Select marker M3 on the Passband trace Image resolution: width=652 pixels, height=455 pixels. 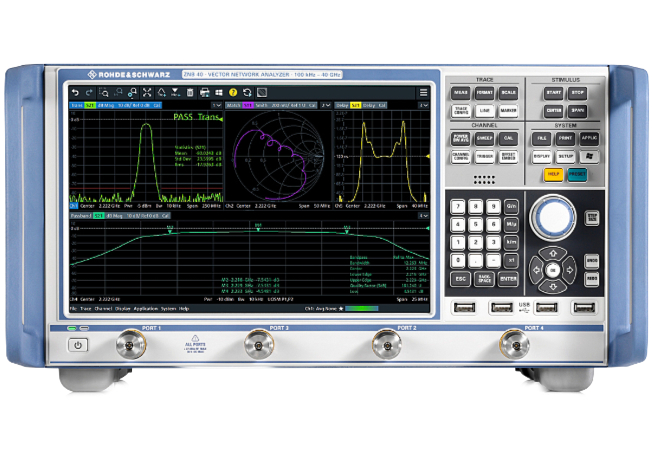click(347, 229)
